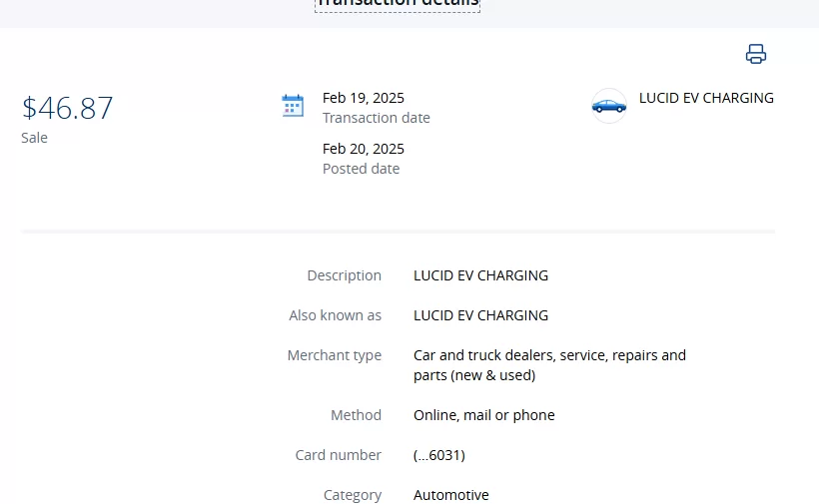Click the Feb 20, 2025 posted date
Screen dimensions: 819x504
pyautogui.click(x=364, y=150)
